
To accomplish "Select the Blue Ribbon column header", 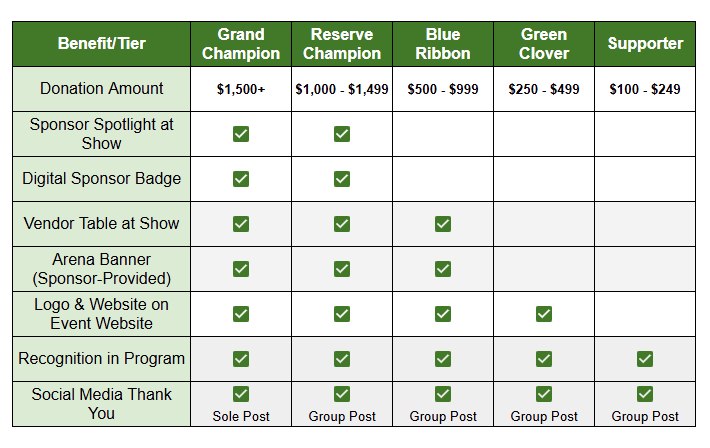I will 443,44.
